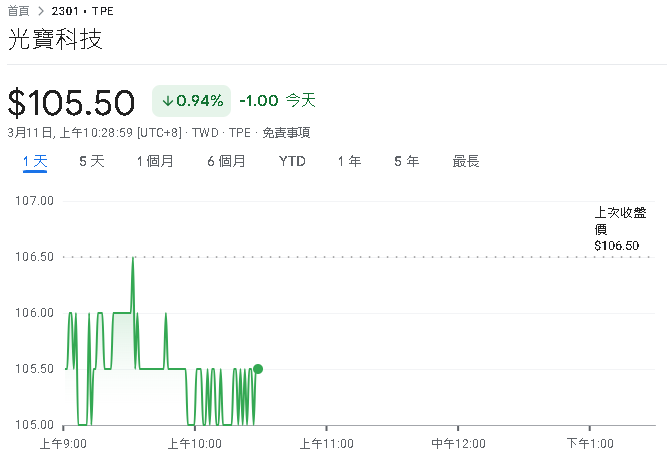This screenshot has width=667, height=463.
Task: Open the 首頁 breadcrumb link
Action: (x=18, y=11)
